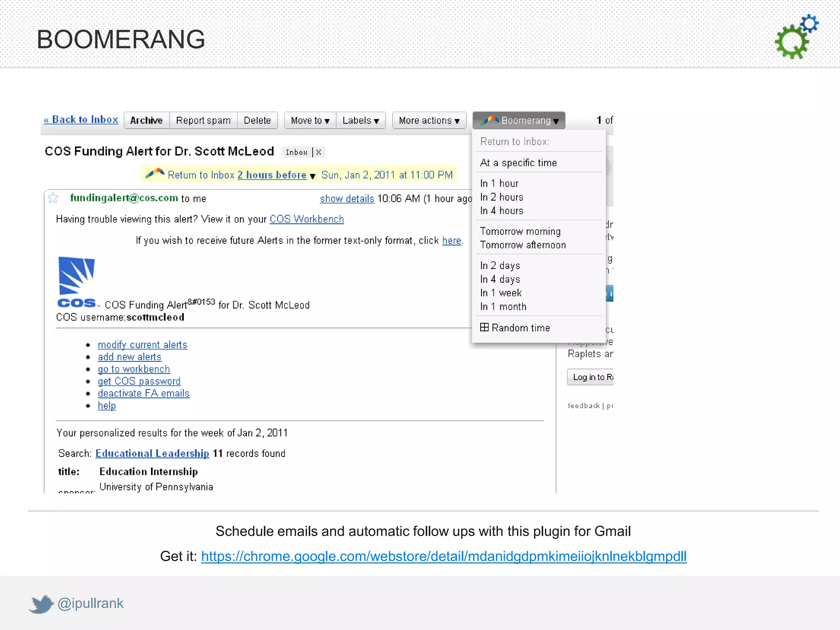This screenshot has width=840, height=630.
Task: Select In 1 week menu entry
Action: (501, 293)
